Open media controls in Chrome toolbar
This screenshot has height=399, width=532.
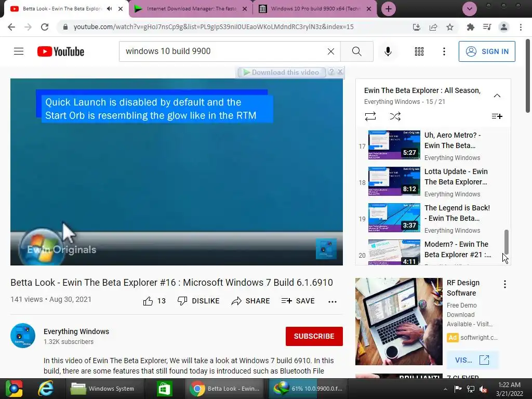(487, 27)
